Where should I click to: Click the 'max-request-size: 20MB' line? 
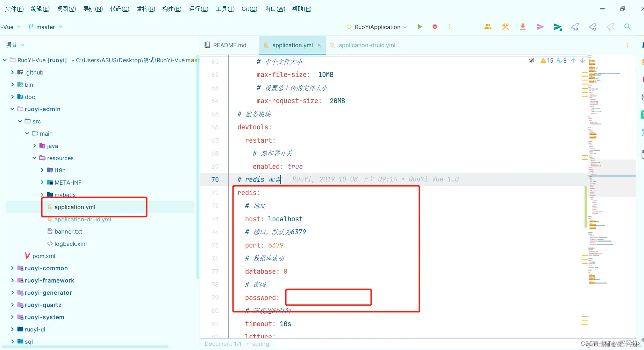(x=301, y=101)
